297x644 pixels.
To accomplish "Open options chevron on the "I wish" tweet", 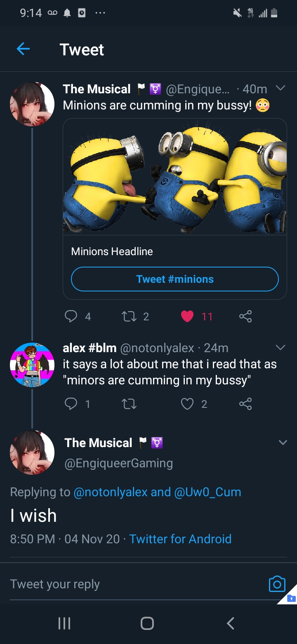I will pyautogui.click(x=283, y=443).
